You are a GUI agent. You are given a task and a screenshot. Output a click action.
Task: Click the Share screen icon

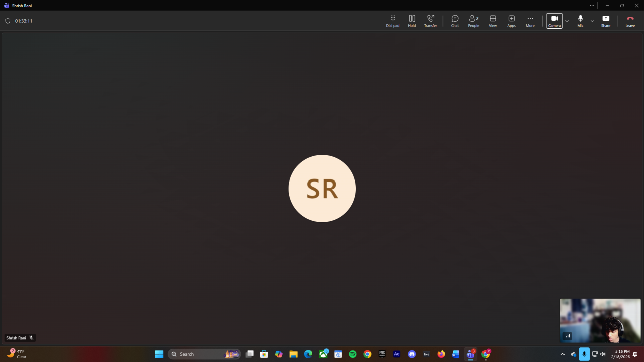click(606, 21)
